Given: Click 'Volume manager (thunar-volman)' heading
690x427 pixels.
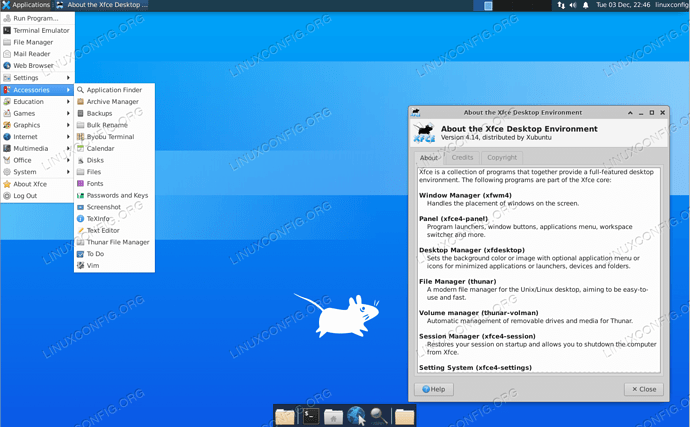Looking at the screenshot, I should [x=479, y=313].
